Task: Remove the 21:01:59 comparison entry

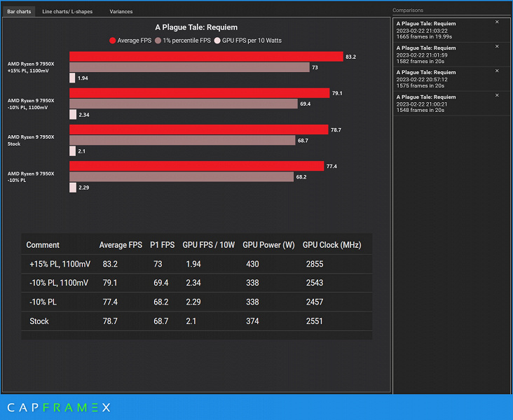Action: [497, 46]
